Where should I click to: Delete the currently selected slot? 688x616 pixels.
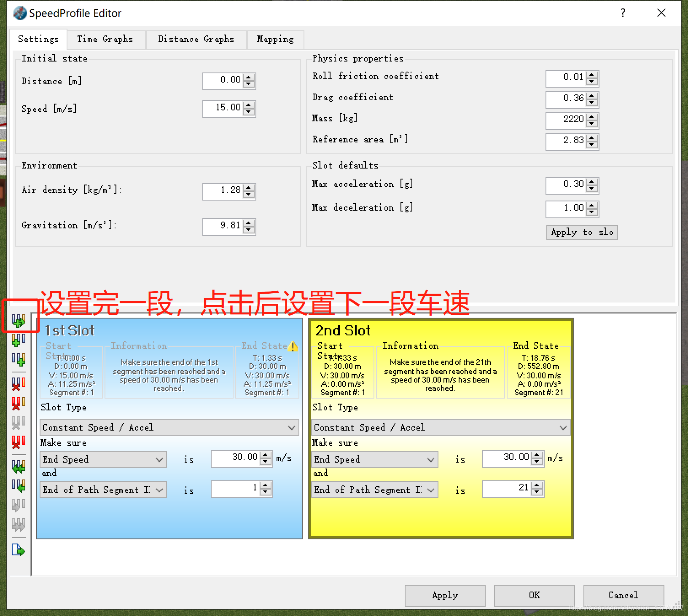point(19,383)
